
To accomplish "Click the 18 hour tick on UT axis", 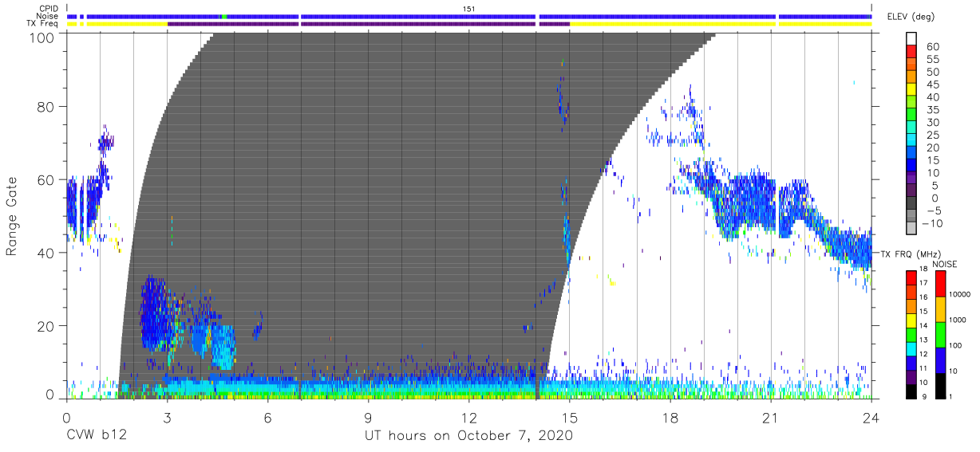I will pyautogui.click(x=670, y=417).
